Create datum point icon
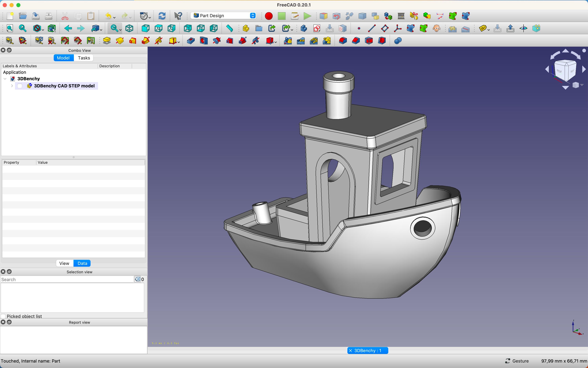 (359, 28)
